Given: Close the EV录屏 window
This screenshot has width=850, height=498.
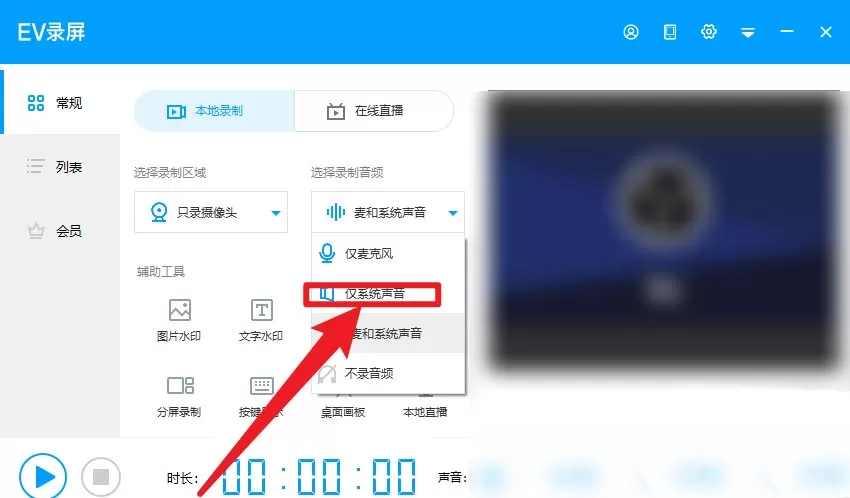Looking at the screenshot, I should pos(826,33).
